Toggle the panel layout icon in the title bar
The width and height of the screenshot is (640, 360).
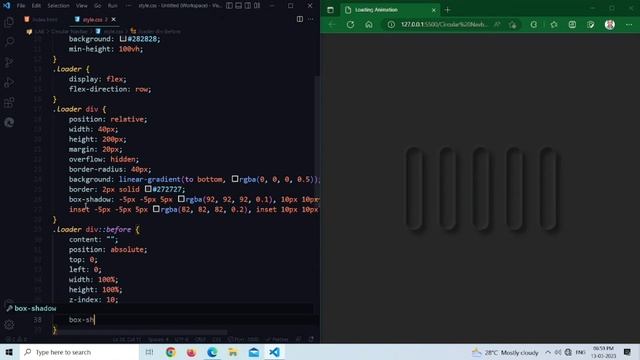238,6
